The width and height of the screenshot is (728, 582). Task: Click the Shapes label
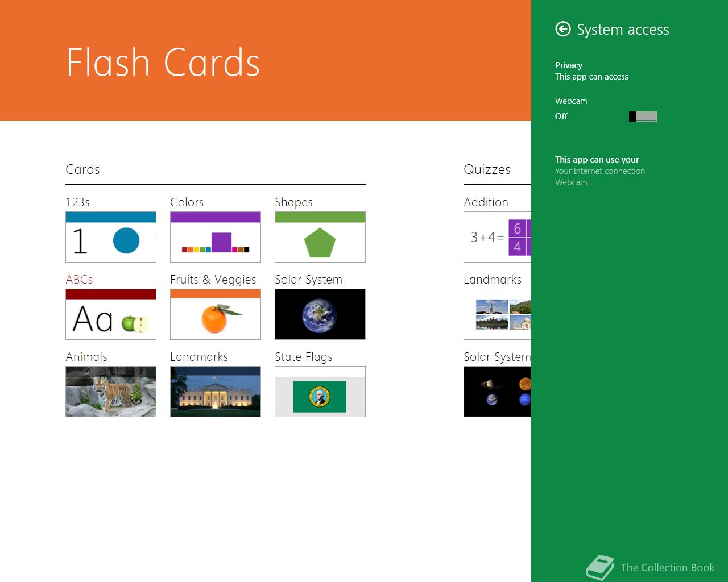[x=293, y=202]
